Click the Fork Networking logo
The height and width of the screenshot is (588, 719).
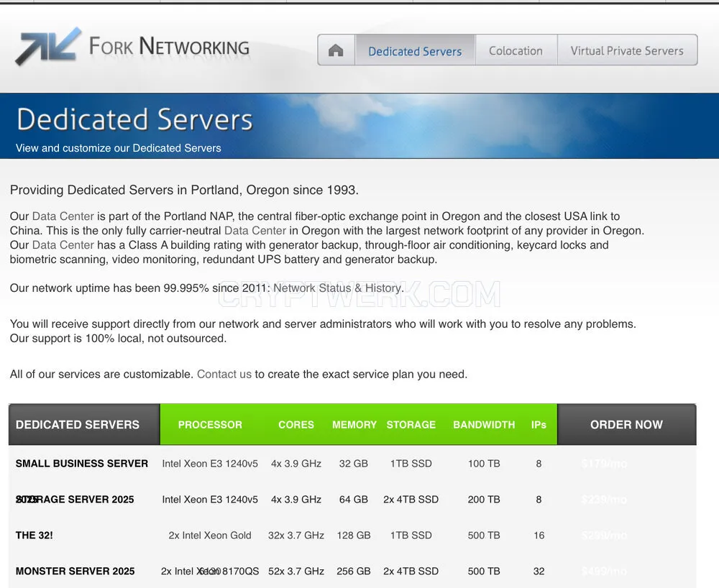pos(132,46)
